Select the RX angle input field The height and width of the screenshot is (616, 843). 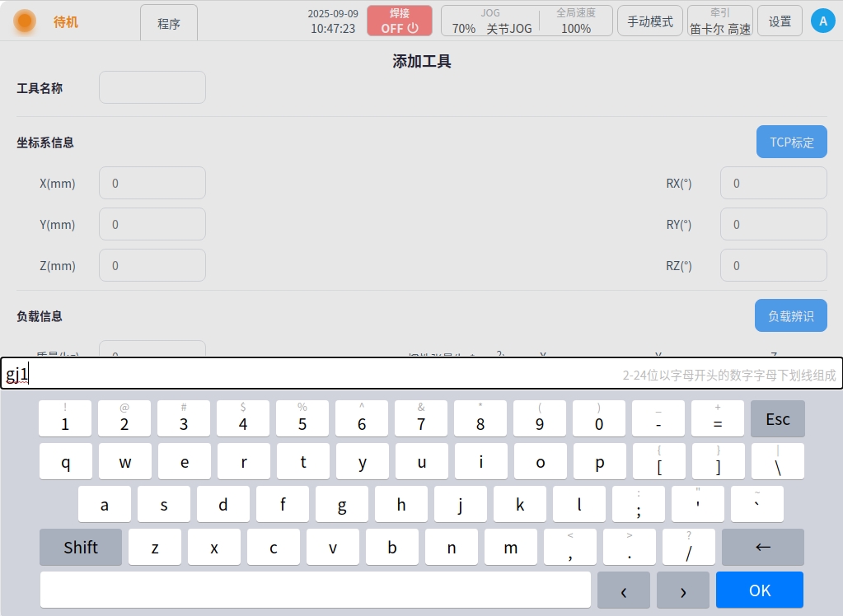coord(773,184)
